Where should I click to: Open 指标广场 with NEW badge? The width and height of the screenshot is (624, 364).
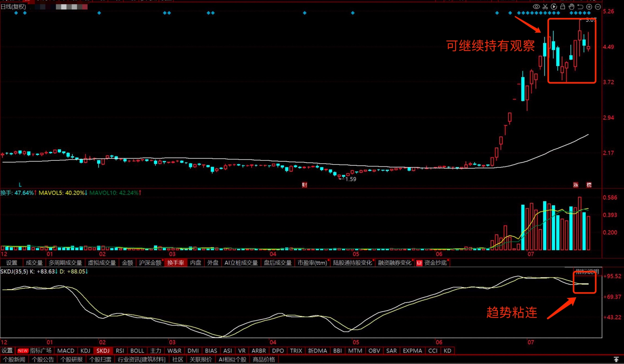[x=35, y=351]
